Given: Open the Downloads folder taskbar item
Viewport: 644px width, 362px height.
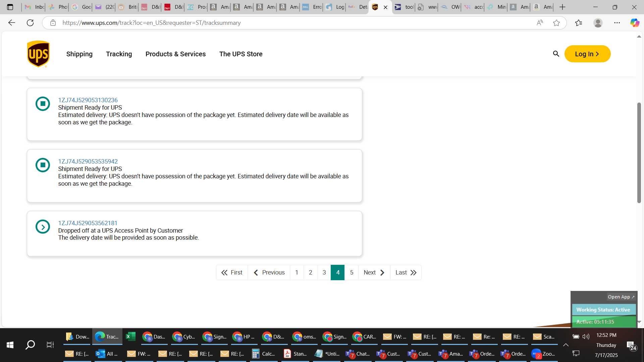Looking at the screenshot, I should click(x=78, y=337).
